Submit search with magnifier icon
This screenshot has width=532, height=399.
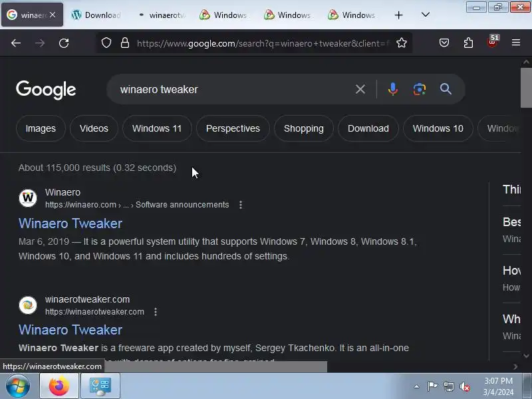(446, 89)
